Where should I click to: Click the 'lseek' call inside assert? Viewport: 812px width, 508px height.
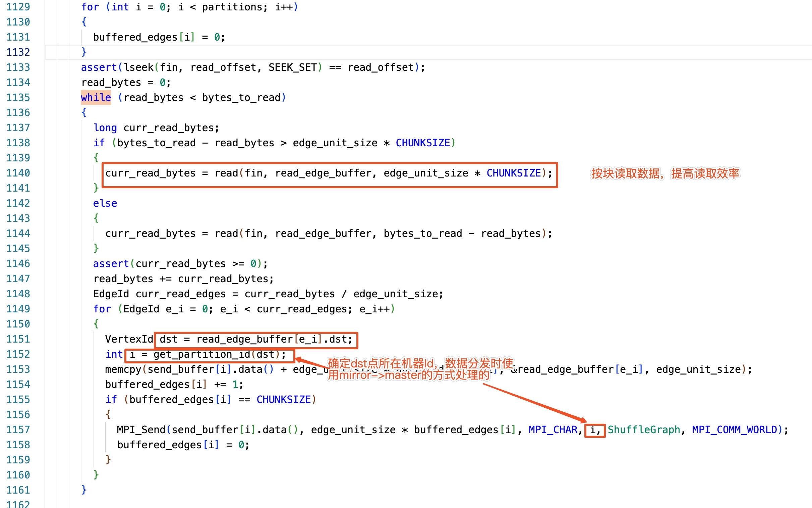coord(138,67)
